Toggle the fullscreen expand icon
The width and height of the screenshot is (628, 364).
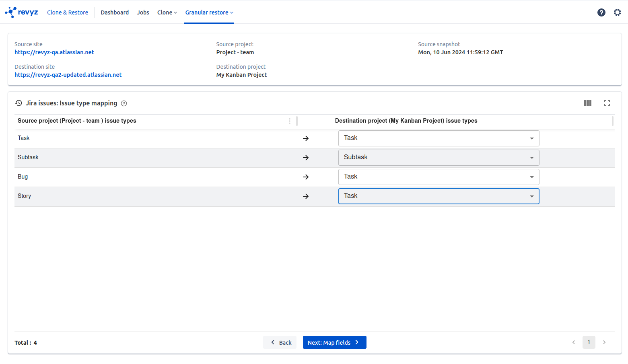pyautogui.click(x=607, y=103)
